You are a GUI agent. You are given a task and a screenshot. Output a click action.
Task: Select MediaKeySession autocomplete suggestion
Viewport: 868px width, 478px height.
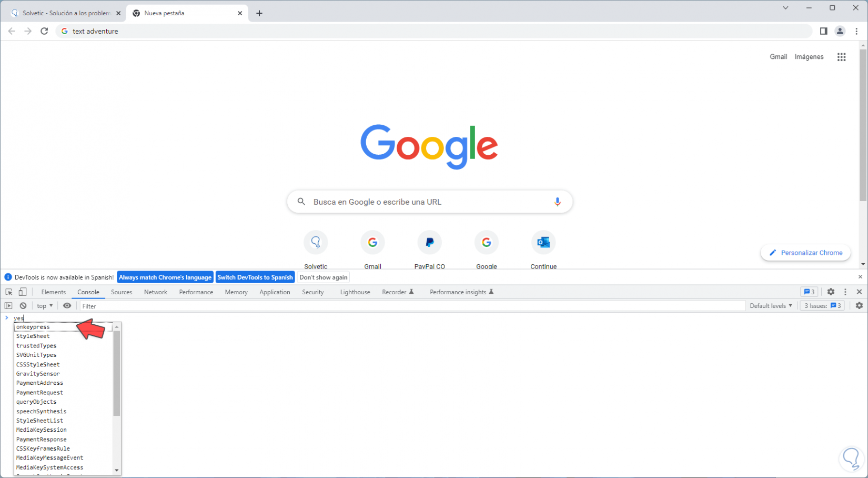(x=63, y=430)
